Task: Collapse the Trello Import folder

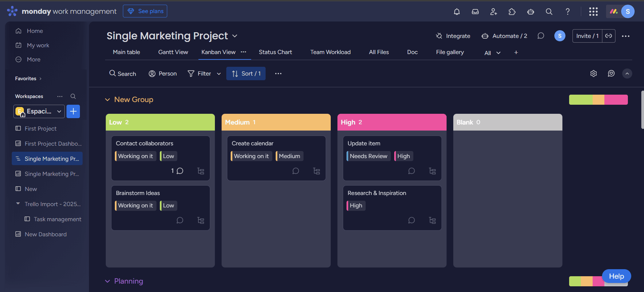Action: [18, 204]
